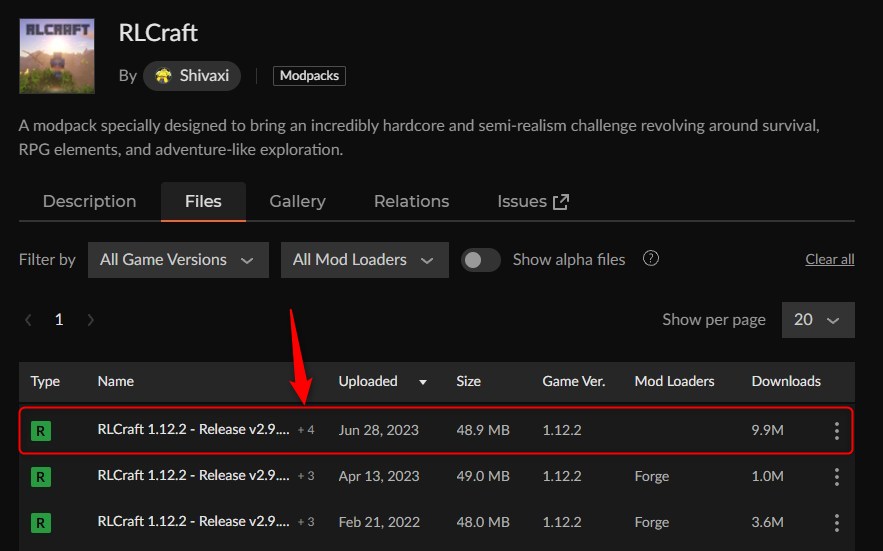Go to previous page arrow
This screenshot has width=883, height=551.
[x=28, y=320]
